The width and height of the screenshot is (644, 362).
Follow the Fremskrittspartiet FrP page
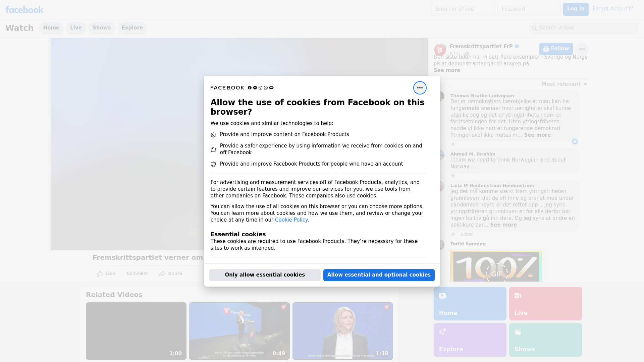(x=556, y=49)
